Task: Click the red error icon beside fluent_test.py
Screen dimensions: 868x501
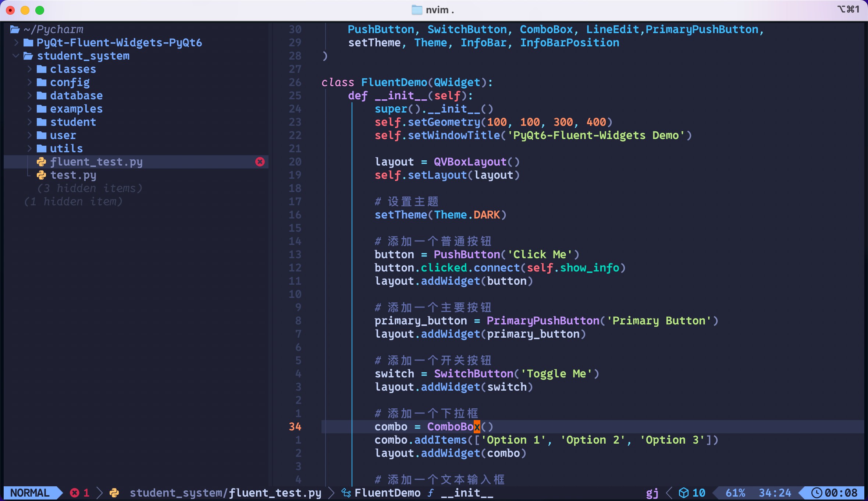Action: [x=260, y=162]
